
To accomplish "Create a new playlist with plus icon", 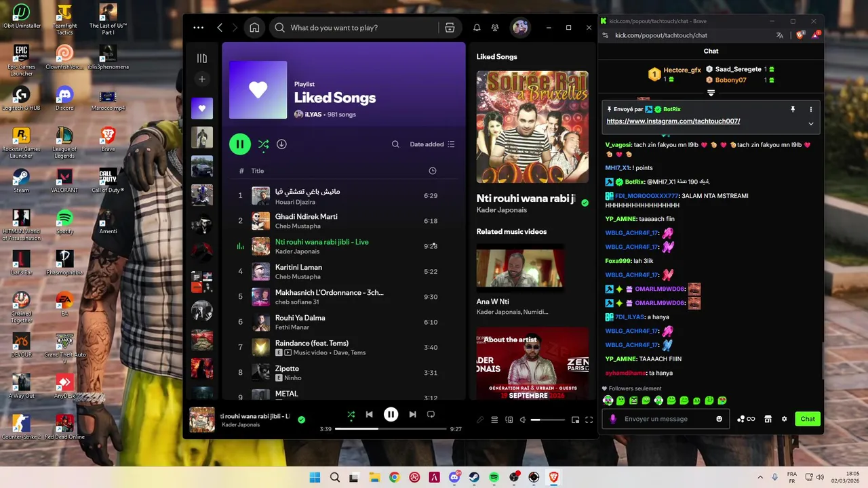I will [202, 79].
